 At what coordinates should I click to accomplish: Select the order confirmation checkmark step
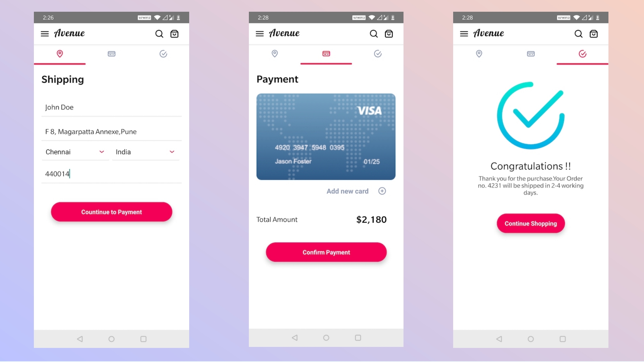(x=583, y=54)
